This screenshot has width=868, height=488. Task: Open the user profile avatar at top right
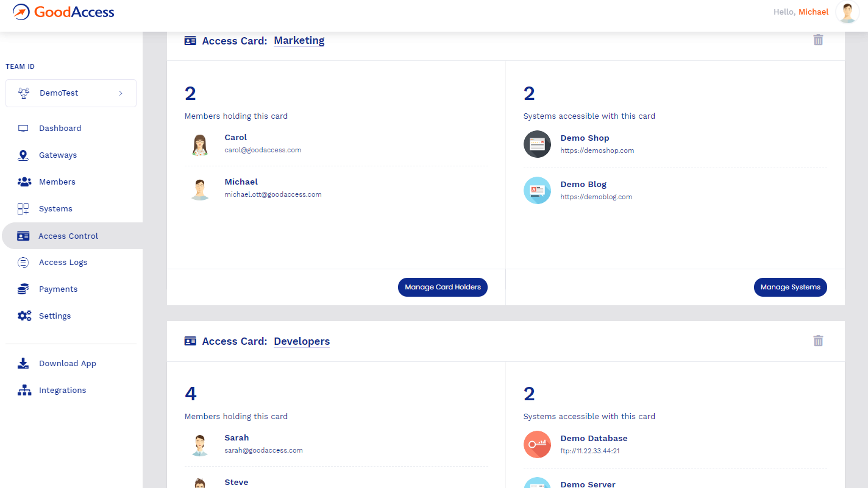[847, 12]
